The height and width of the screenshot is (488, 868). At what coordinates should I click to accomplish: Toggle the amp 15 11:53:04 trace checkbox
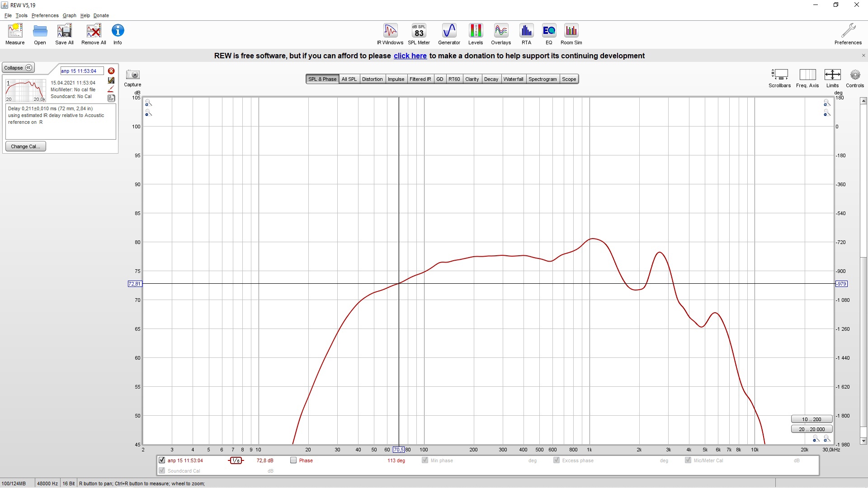tap(162, 460)
